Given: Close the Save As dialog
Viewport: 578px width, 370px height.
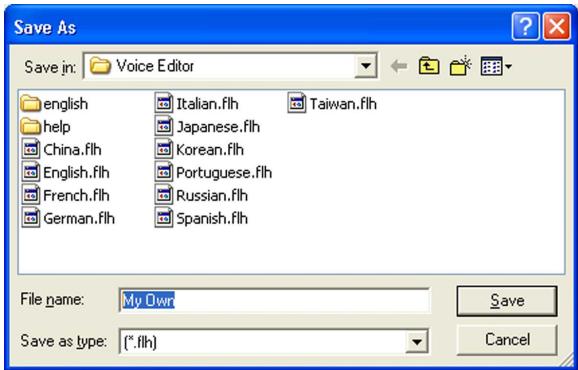Looking at the screenshot, I should (557, 26).
